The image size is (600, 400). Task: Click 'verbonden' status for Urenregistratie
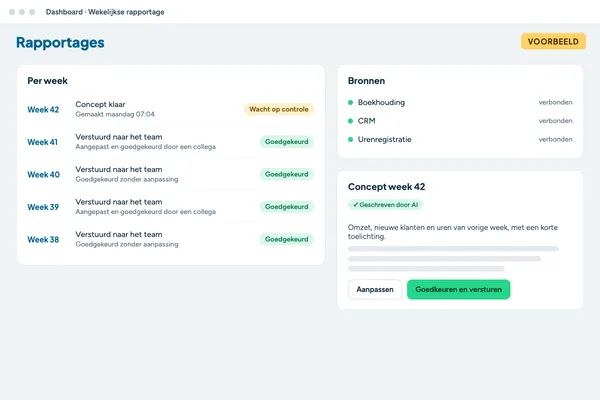click(556, 139)
